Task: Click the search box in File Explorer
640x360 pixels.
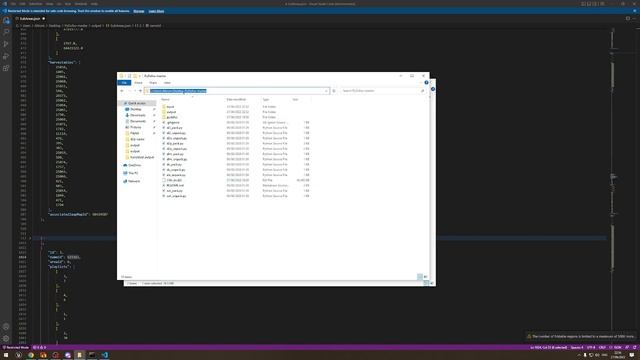Action: click(x=382, y=91)
